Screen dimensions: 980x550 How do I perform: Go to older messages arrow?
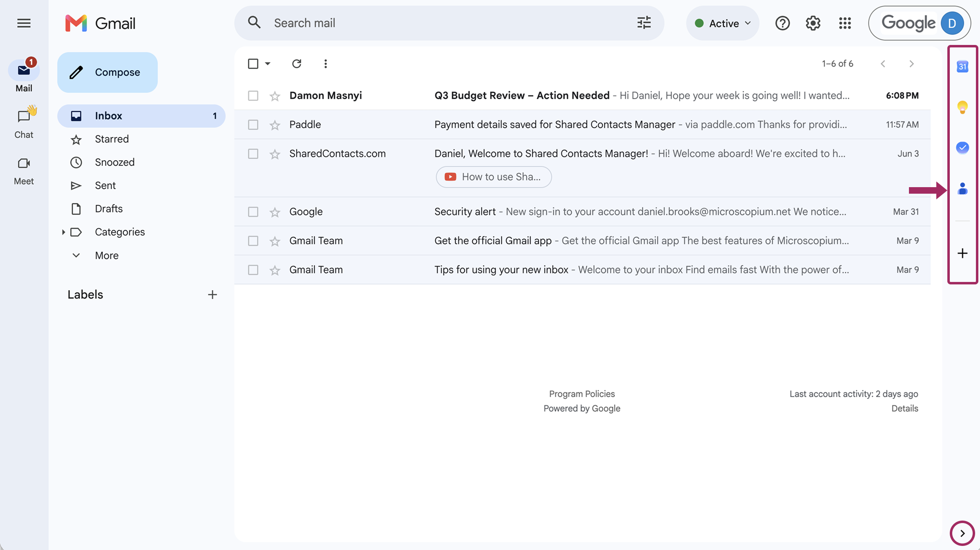point(911,64)
